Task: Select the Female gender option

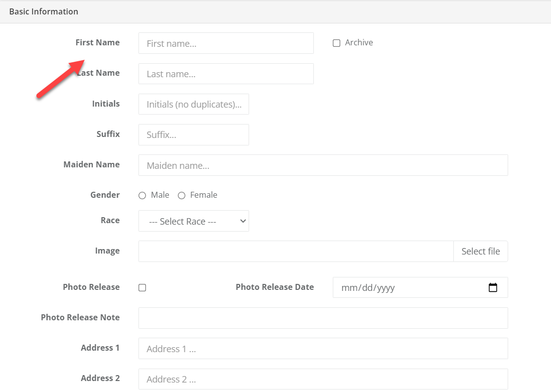Action: click(x=182, y=196)
